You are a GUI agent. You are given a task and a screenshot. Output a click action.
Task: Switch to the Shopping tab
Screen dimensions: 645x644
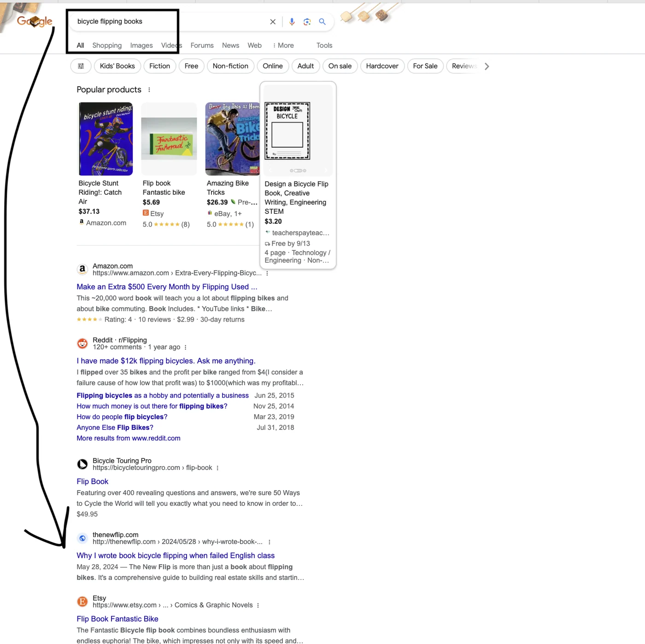107,45
